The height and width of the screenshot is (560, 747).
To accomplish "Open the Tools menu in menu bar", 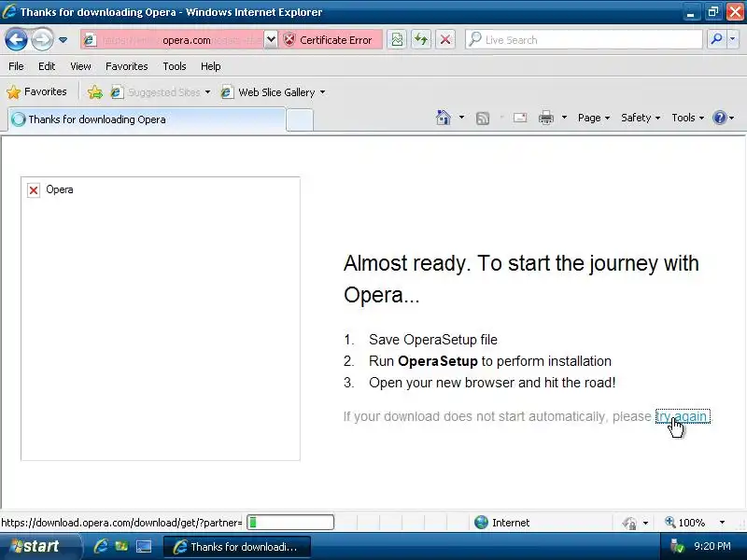I will [x=175, y=66].
